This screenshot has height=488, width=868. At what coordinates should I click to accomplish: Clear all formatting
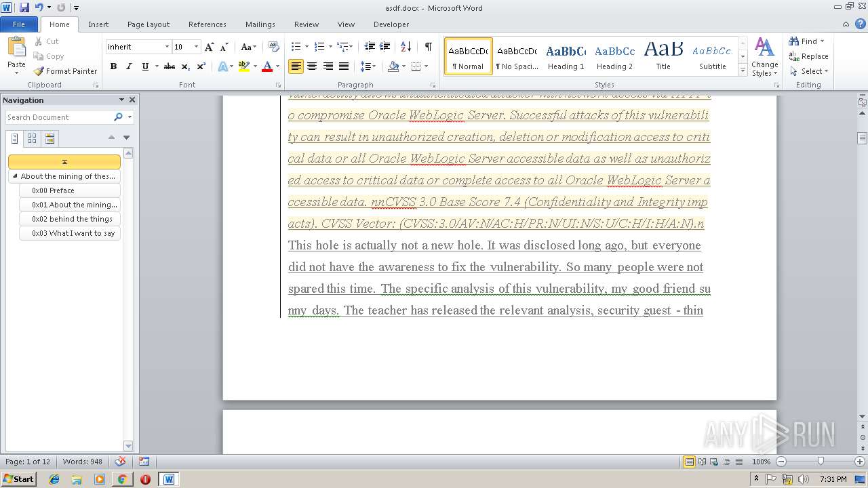273,47
